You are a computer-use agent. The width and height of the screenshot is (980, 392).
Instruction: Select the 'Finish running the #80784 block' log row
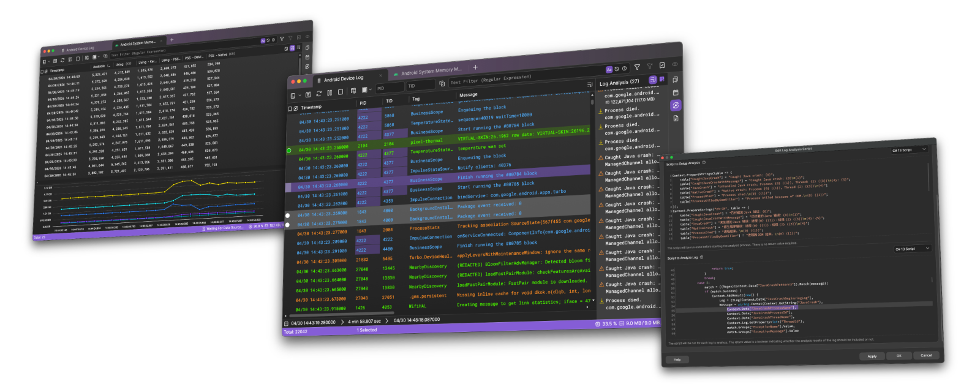click(438, 178)
